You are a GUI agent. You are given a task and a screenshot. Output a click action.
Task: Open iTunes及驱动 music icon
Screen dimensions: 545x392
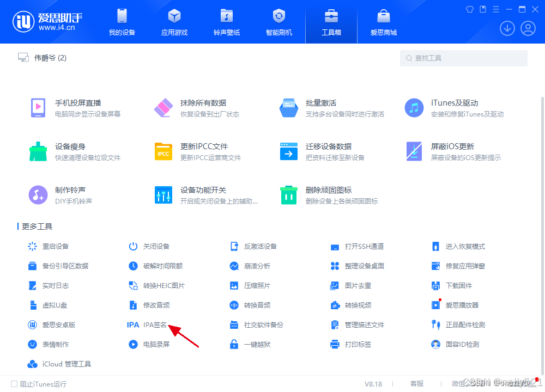pos(414,108)
